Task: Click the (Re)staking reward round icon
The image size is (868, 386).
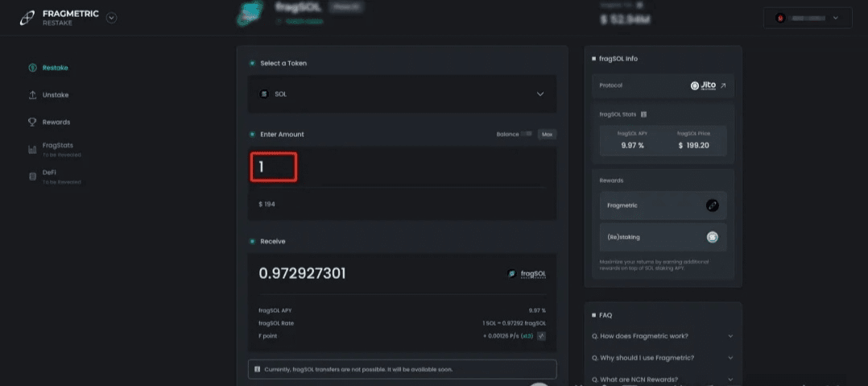Action: click(x=713, y=237)
